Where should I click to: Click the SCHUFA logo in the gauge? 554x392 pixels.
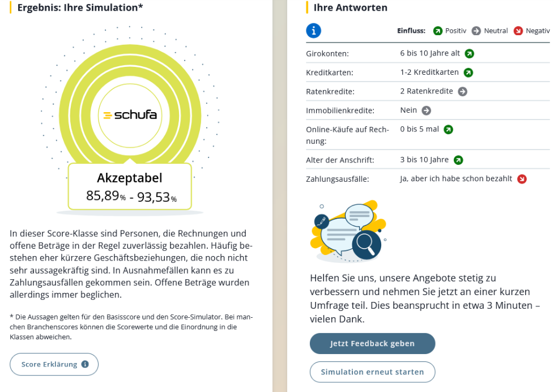[130, 115]
